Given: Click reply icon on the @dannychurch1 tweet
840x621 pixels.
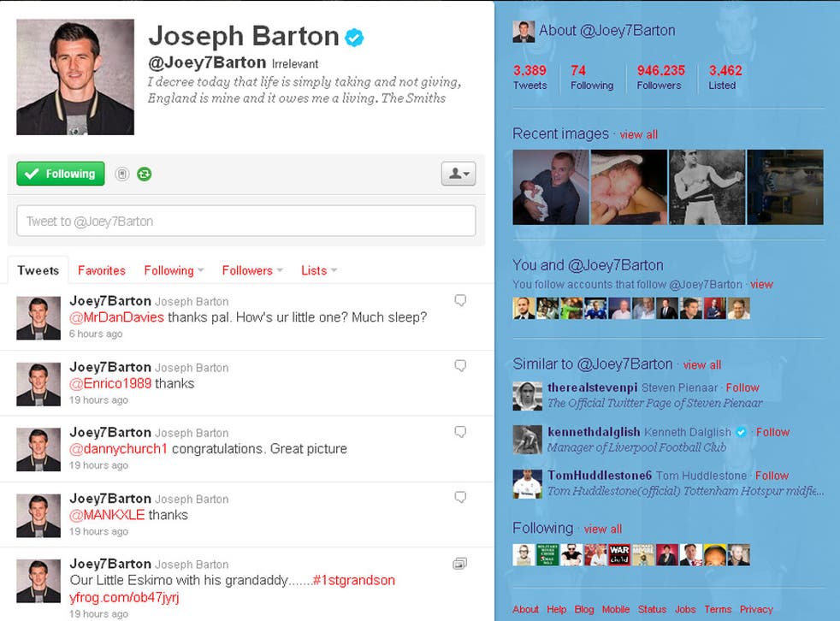Looking at the screenshot, I should pos(460,432).
